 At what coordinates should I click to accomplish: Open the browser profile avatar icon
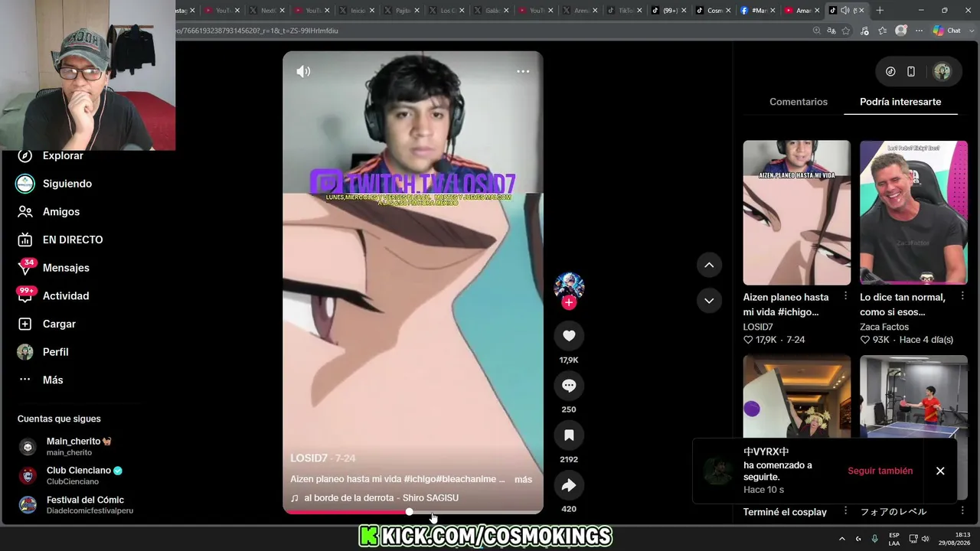pyautogui.click(x=901, y=31)
